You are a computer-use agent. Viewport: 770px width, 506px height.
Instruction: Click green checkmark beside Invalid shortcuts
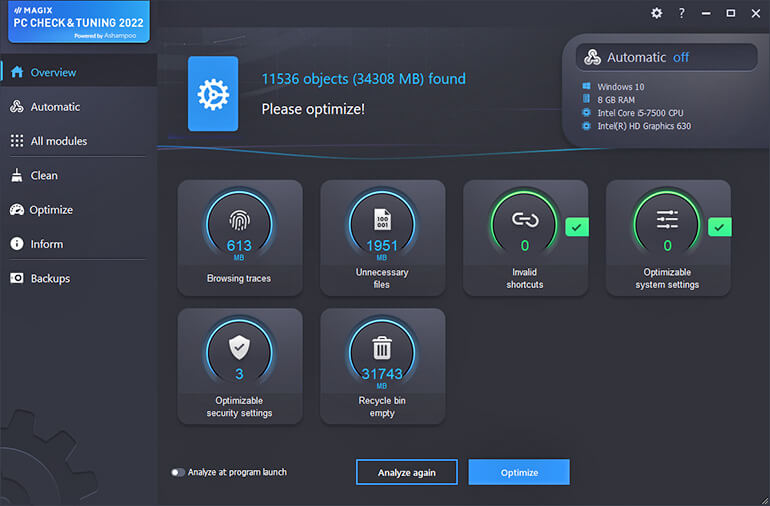coord(577,227)
